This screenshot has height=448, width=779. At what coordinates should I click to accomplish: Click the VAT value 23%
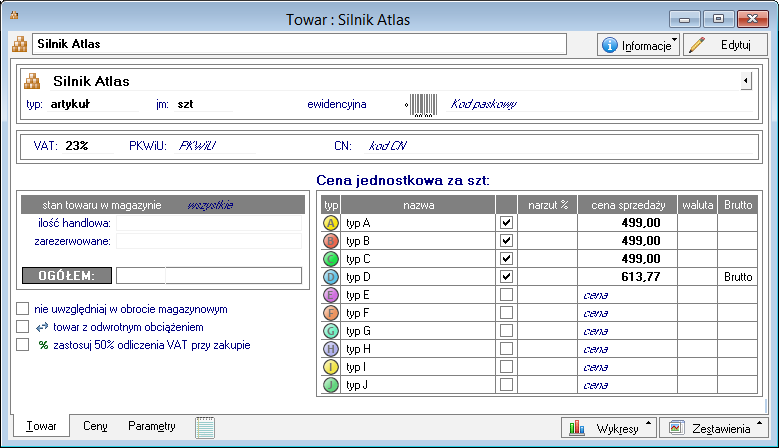77,146
